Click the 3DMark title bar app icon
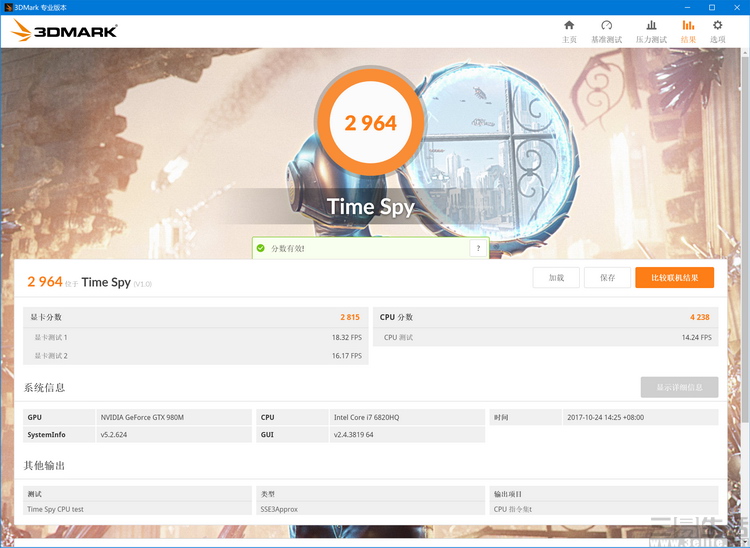 [8, 7]
